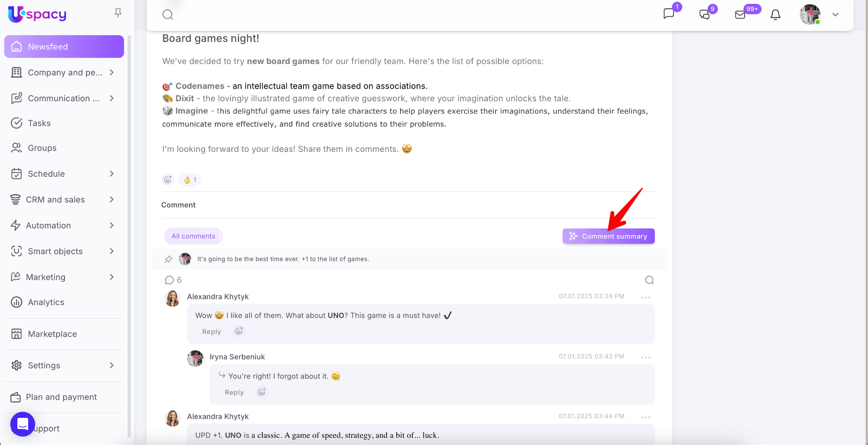This screenshot has height=445, width=868.
Task: Search within comments using magnifier icon
Action: coord(649,280)
